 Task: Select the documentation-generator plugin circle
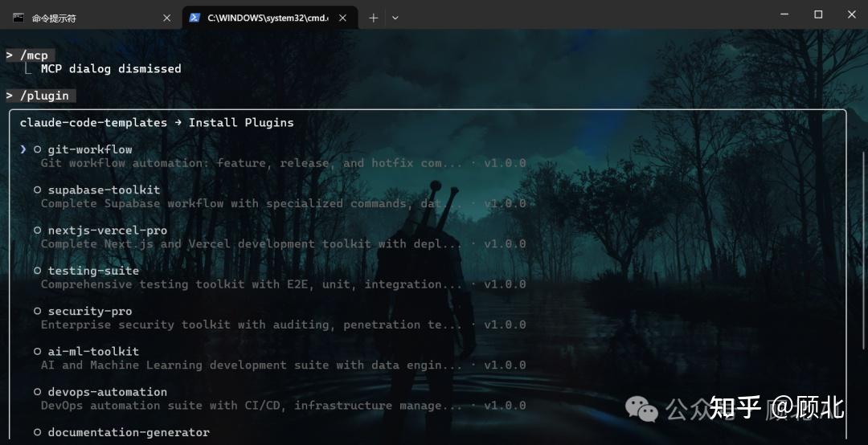pos(38,432)
